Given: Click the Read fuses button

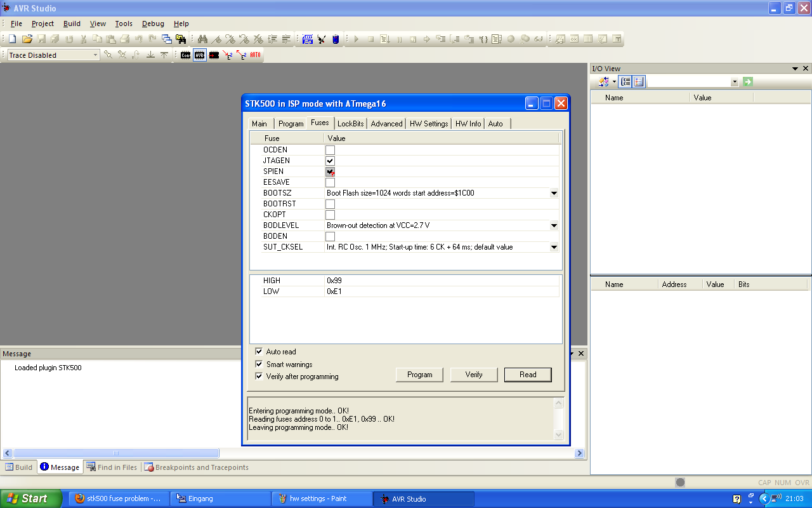Looking at the screenshot, I should 528,375.
